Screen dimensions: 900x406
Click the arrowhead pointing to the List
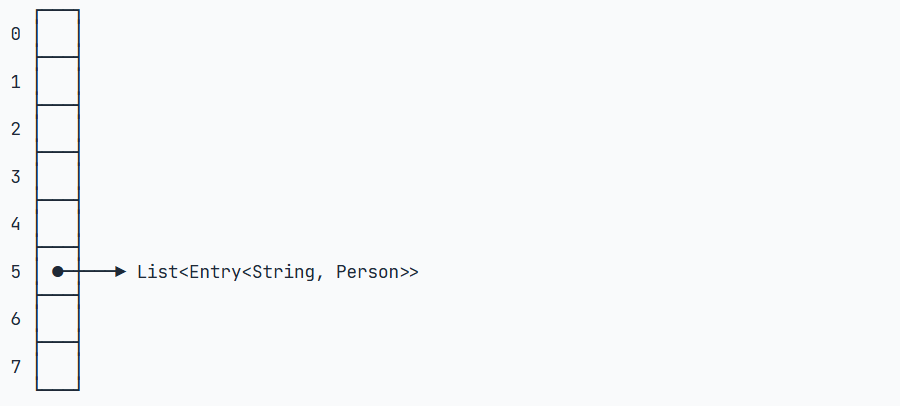[121, 272]
